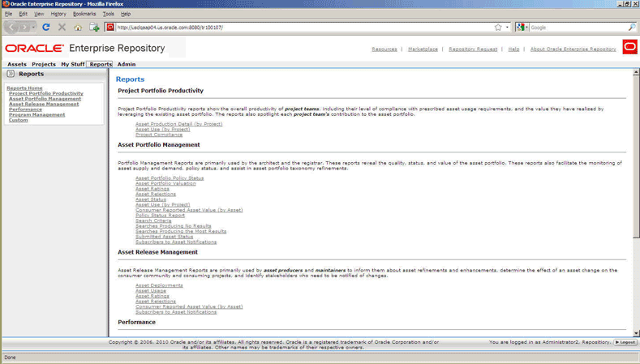Focus the Google search field
Image resolution: width=640 pixels, height=364 pixels.
pyautogui.click(x=578, y=28)
